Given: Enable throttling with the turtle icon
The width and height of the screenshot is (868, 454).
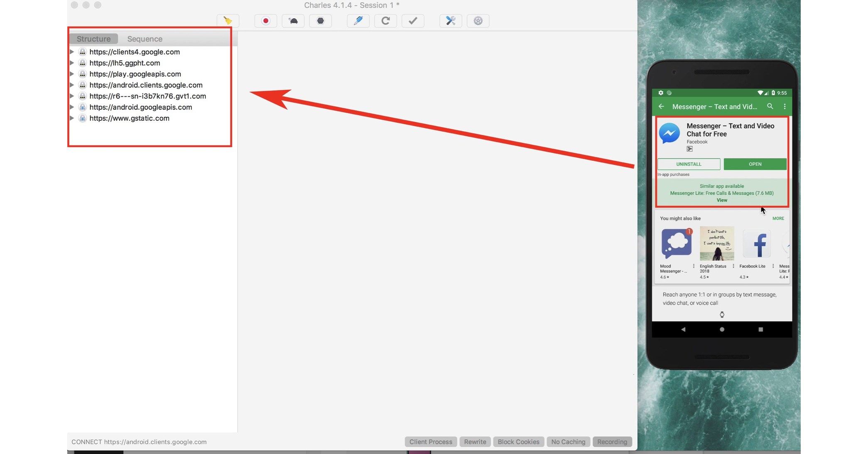Looking at the screenshot, I should 293,21.
